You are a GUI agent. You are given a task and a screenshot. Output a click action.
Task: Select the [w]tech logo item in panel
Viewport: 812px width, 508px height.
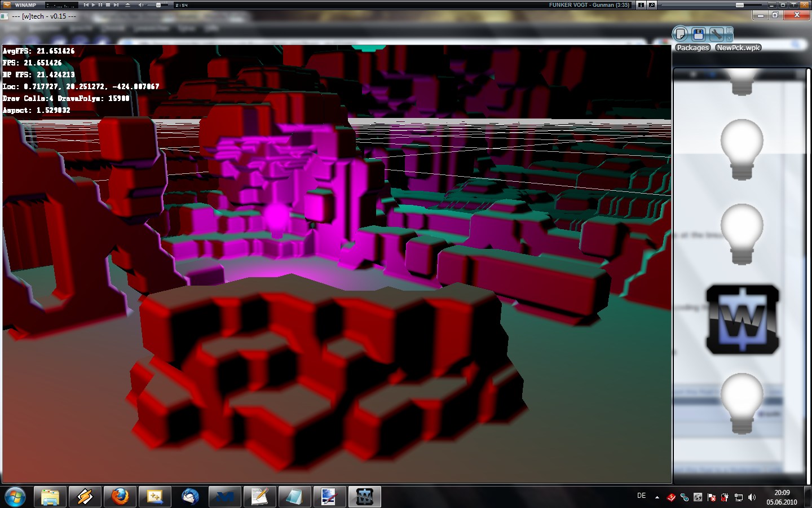pyautogui.click(x=742, y=320)
